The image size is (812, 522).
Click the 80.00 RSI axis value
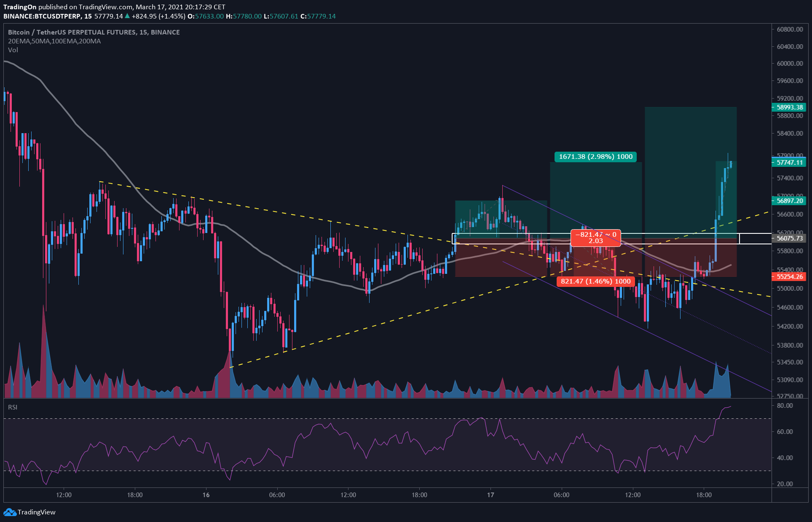coord(785,406)
